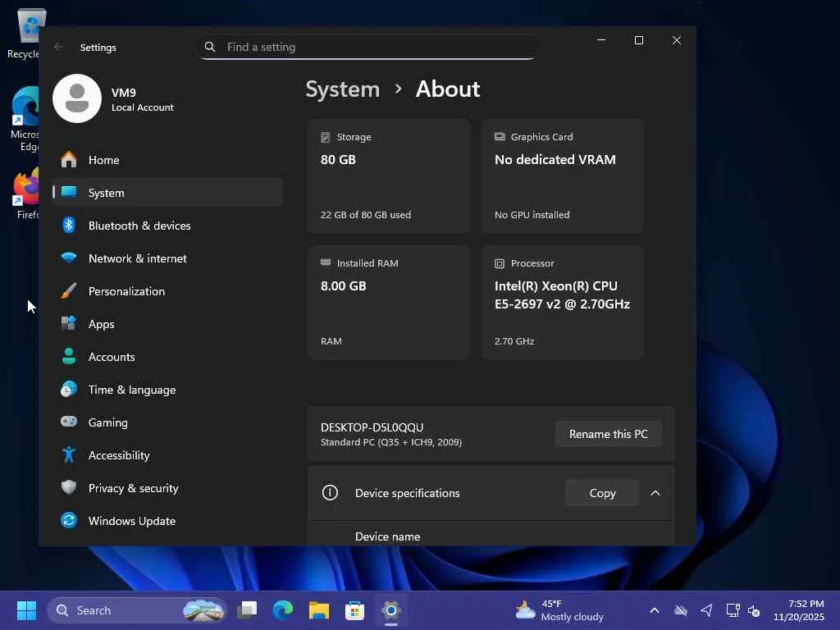Click the VM9 account avatar
The height and width of the screenshot is (630, 840).
click(77, 98)
